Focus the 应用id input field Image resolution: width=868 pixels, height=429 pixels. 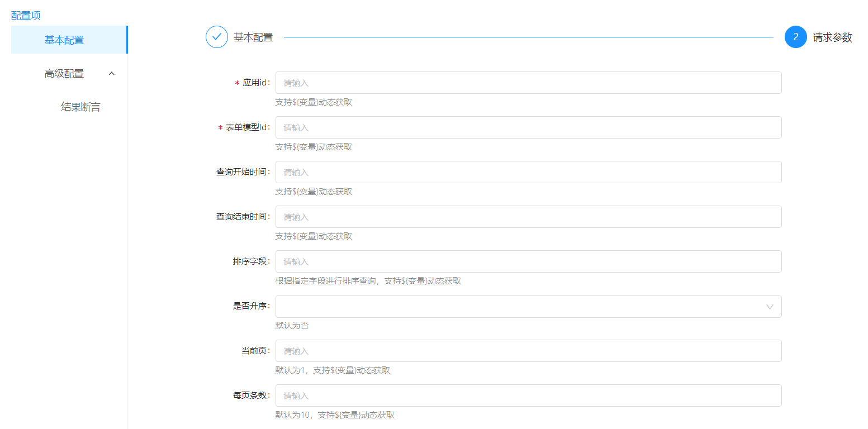pos(528,83)
